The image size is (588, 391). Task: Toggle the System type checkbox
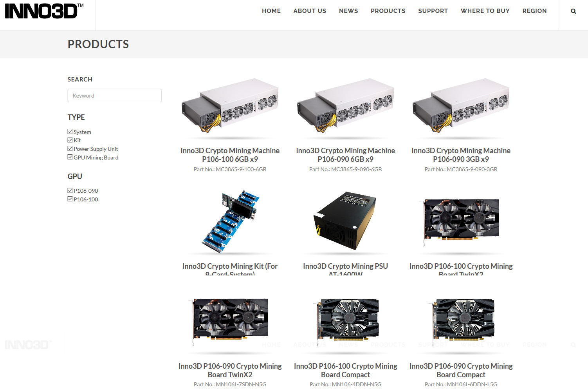point(70,132)
